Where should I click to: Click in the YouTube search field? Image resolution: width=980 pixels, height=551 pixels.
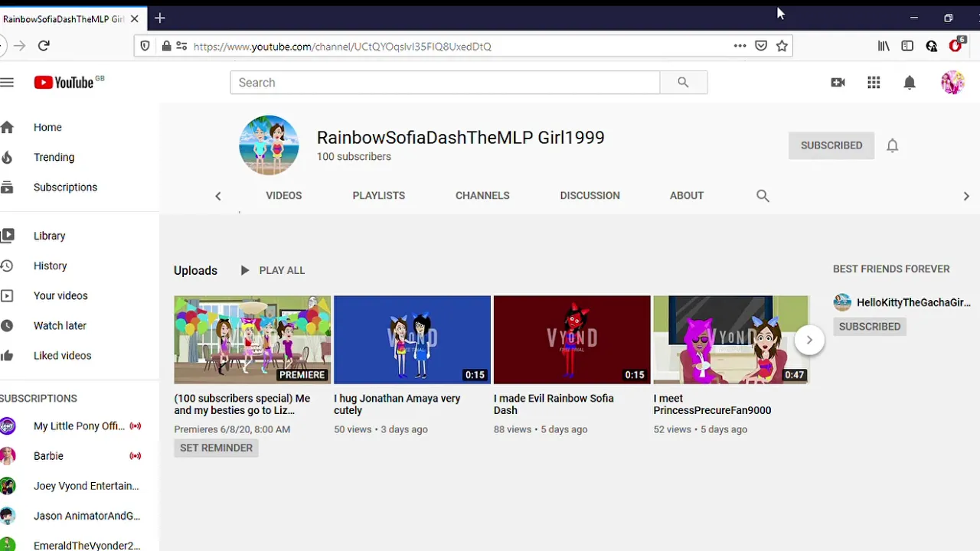coord(445,83)
